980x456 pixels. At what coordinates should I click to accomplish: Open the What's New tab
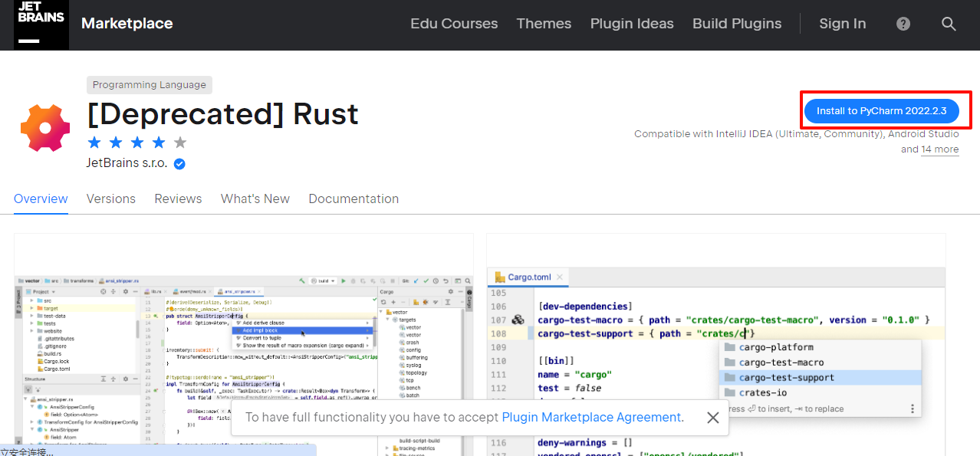pyautogui.click(x=255, y=198)
